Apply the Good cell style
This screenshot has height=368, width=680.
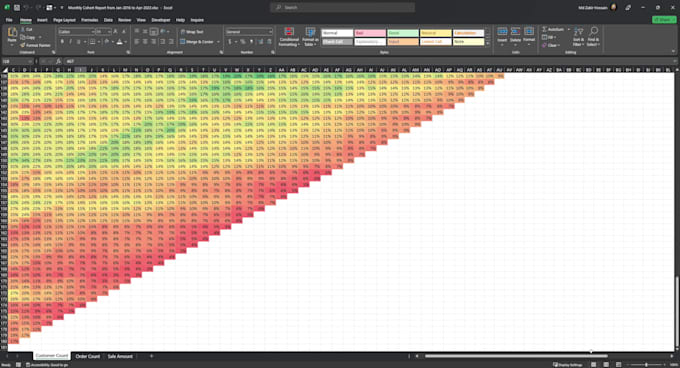(x=403, y=33)
